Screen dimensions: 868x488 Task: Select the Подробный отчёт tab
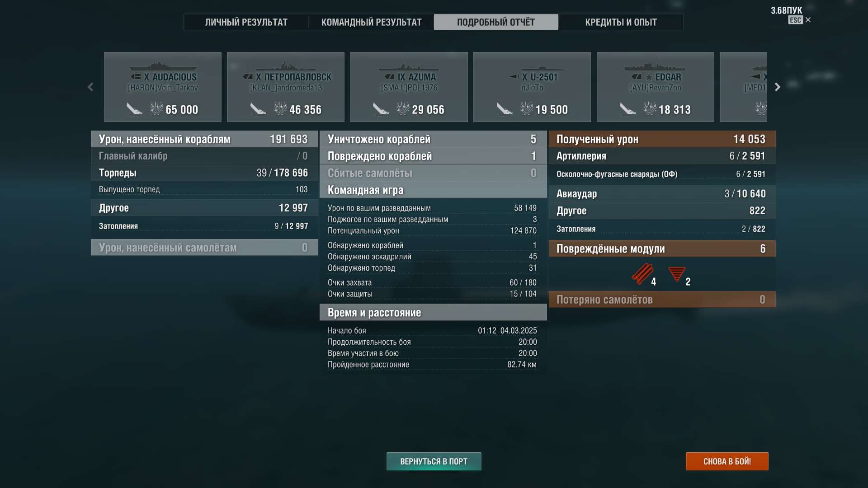[496, 22]
